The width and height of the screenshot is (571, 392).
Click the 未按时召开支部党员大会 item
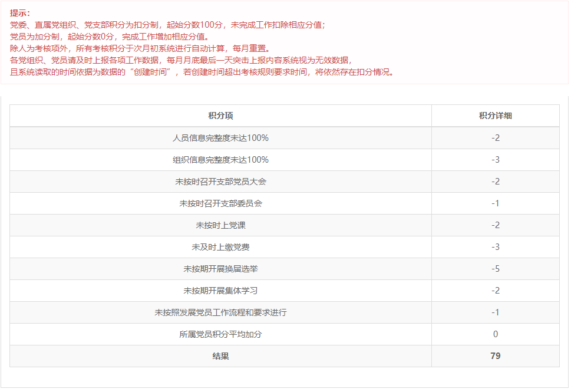[220, 182]
